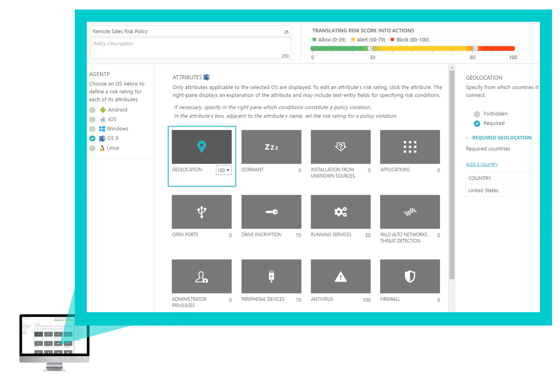The height and width of the screenshot is (392, 560).
Task: Click the Administrator Privileges icon
Action: [202, 277]
